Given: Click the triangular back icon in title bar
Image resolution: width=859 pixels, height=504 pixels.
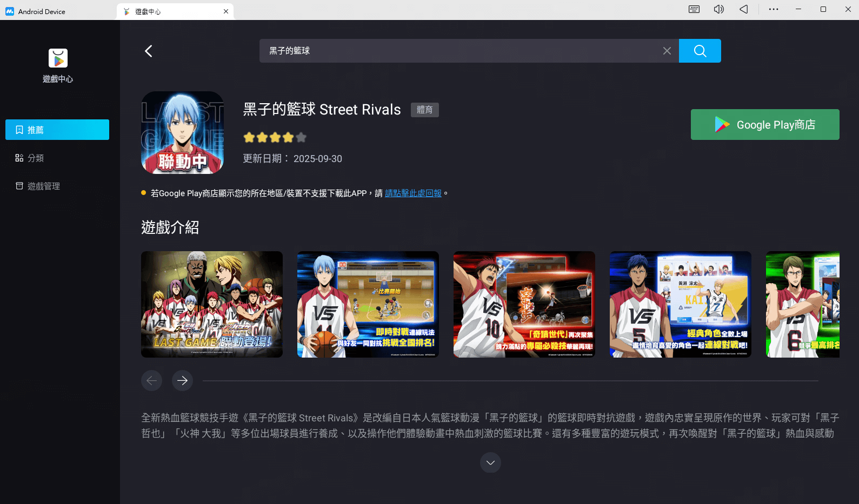Looking at the screenshot, I should [744, 9].
